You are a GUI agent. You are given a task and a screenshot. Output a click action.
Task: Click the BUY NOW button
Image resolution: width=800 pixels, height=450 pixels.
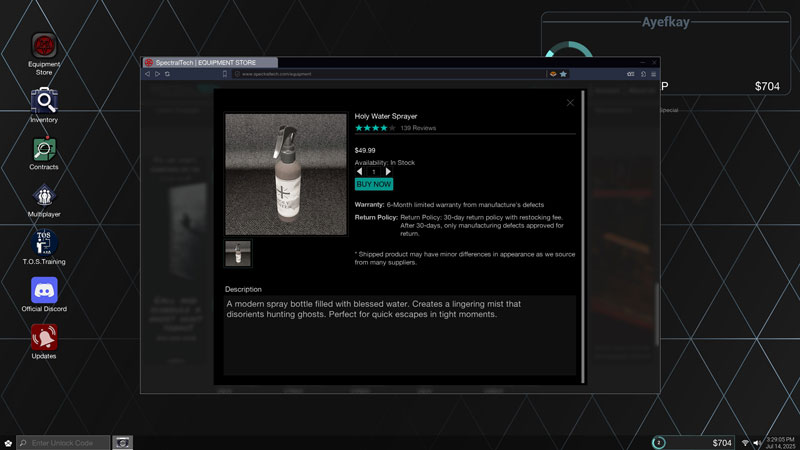point(374,184)
